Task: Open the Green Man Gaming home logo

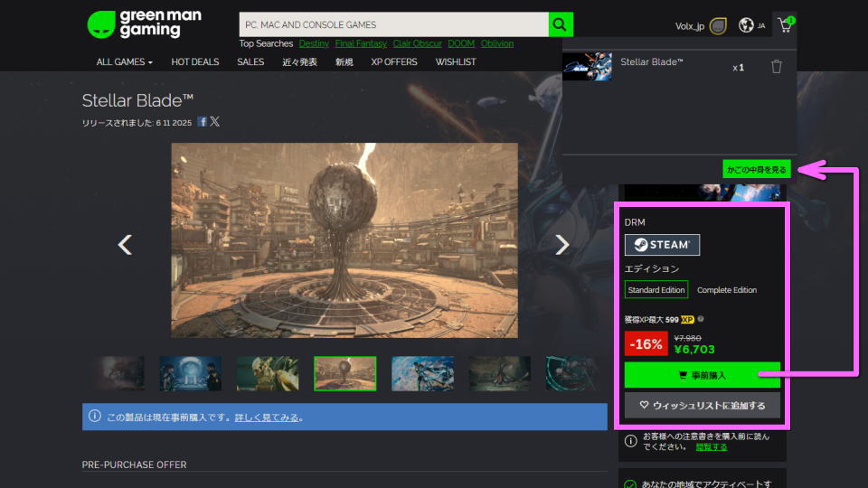Action: (x=145, y=24)
